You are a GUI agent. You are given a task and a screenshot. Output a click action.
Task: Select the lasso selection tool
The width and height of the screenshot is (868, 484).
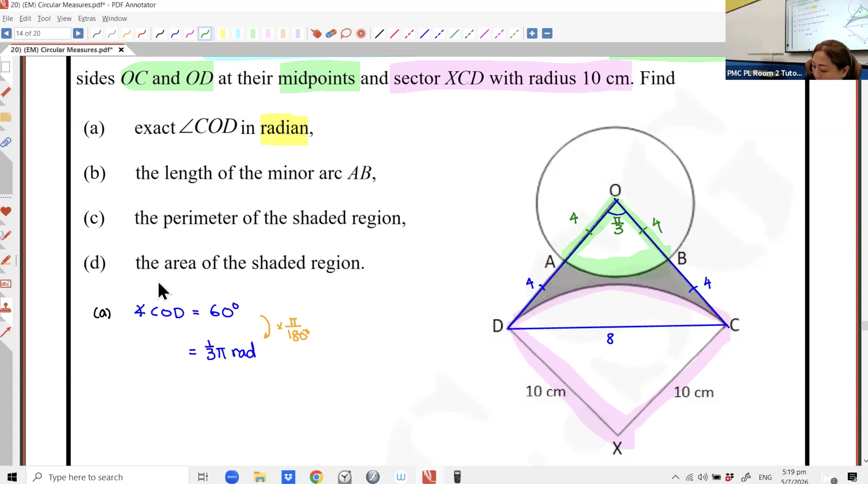[x=346, y=34]
